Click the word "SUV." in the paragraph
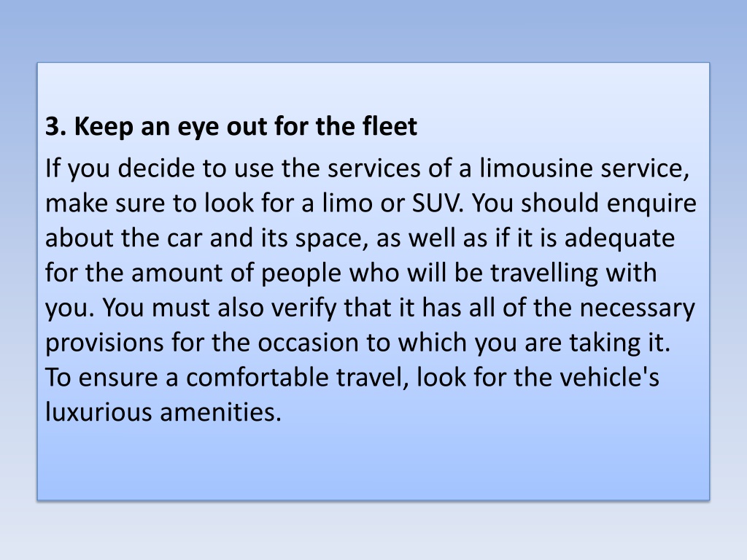The height and width of the screenshot is (560, 747). tap(438, 203)
